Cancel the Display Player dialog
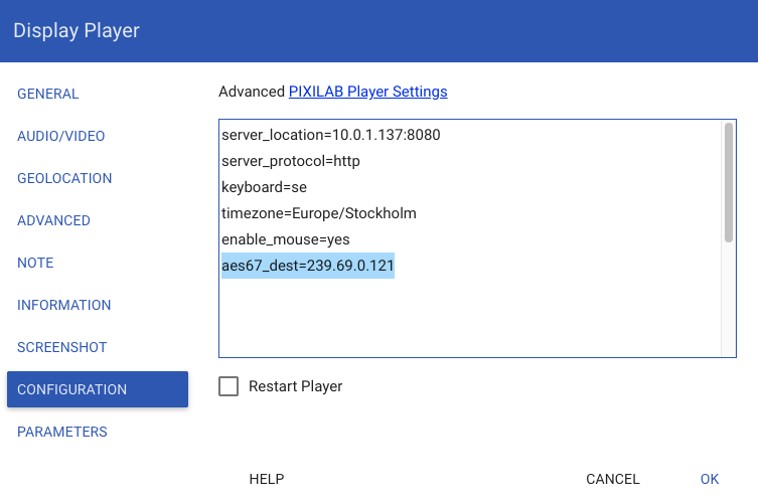This screenshot has width=758, height=503. [612, 479]
